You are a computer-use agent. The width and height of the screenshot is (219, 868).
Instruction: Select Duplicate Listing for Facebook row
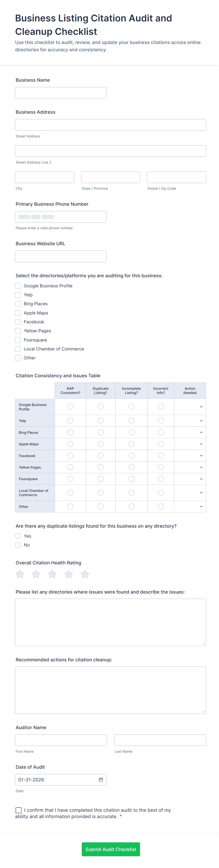tap(101, 456)
